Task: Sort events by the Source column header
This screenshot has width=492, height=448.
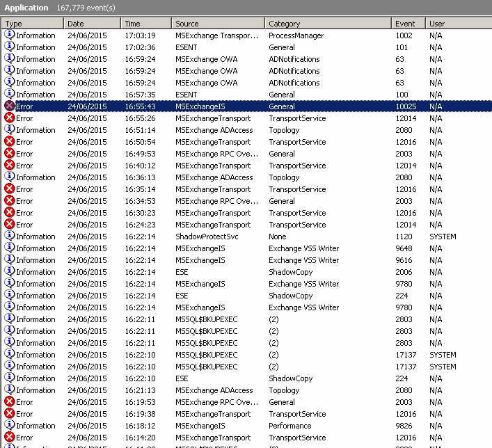Action: click(x=218, y=24)
